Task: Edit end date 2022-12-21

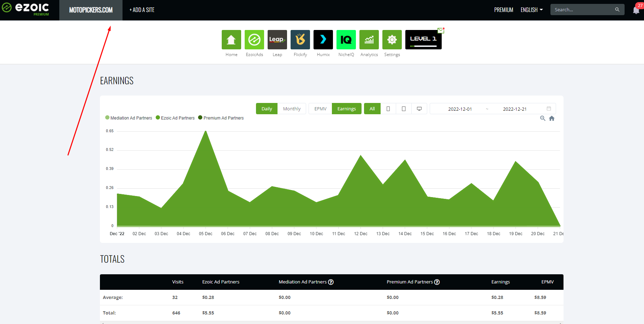Action: [x=515, y=109]
